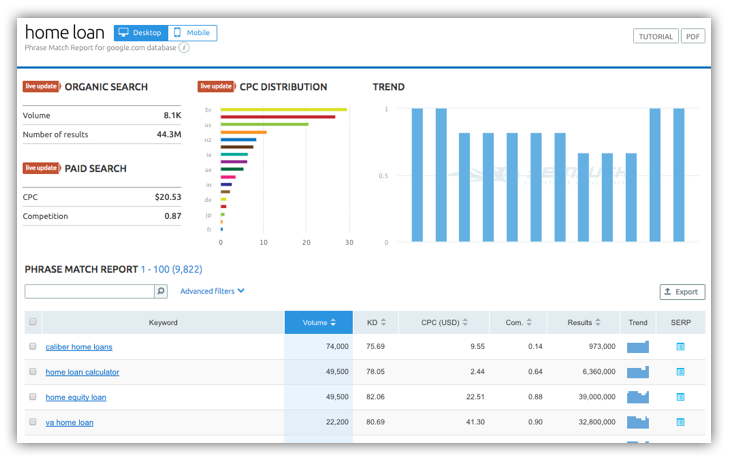Viewport: 729px width, 460px height.
Task: Click the Export button above the table
Action: tap(682, 292)
